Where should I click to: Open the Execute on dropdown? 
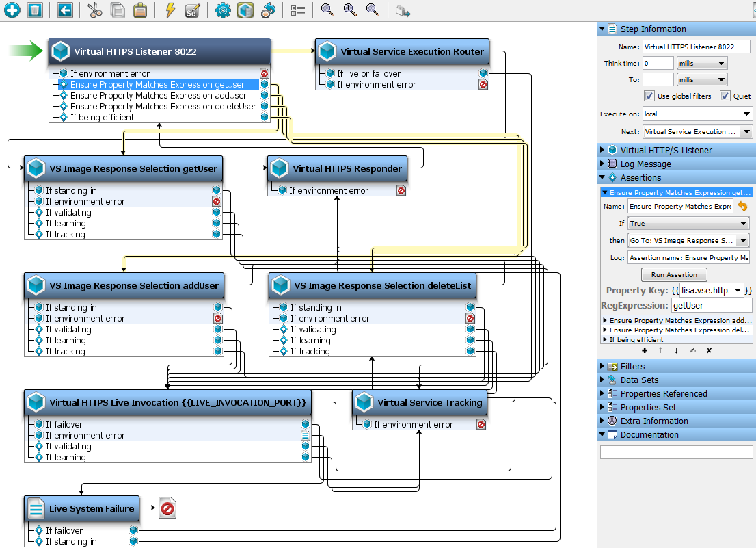(697, 114)
